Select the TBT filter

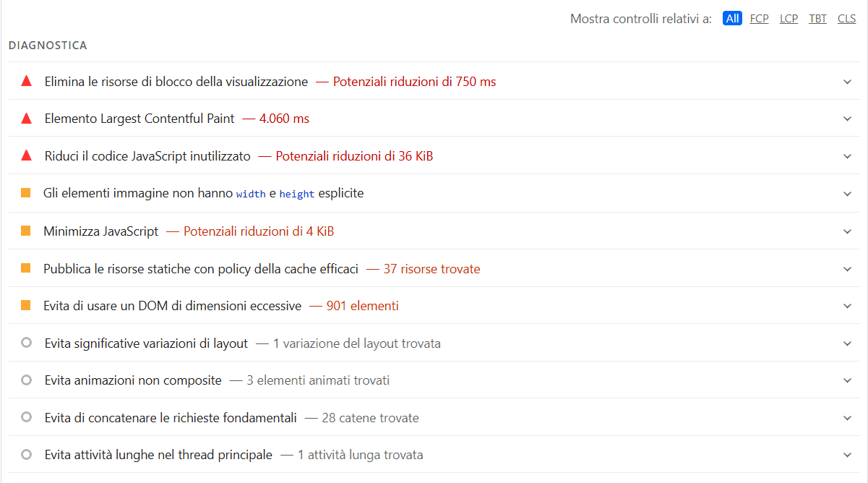(817, 18)
